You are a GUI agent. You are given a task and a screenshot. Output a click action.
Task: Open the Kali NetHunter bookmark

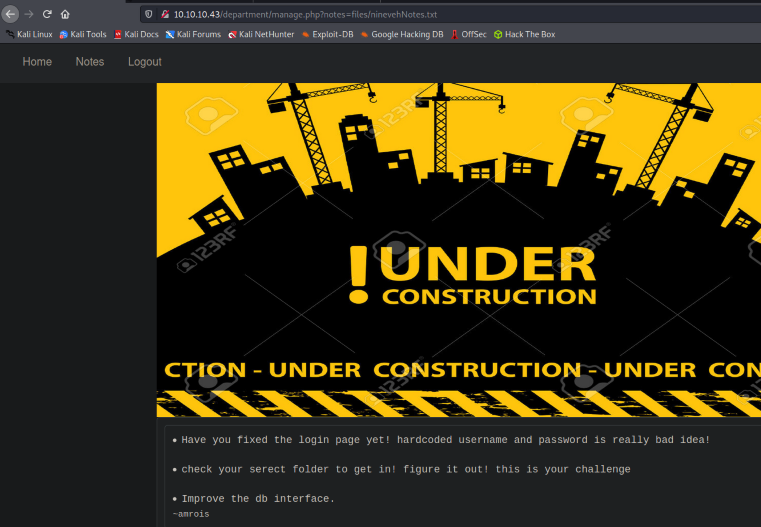(261, 34)
